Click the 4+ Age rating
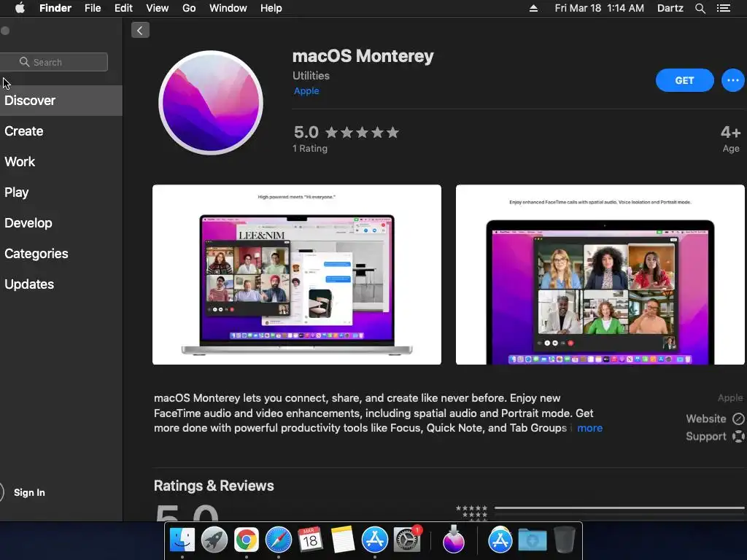This screenshot has width=747, height=560. (x=730, y=139)
